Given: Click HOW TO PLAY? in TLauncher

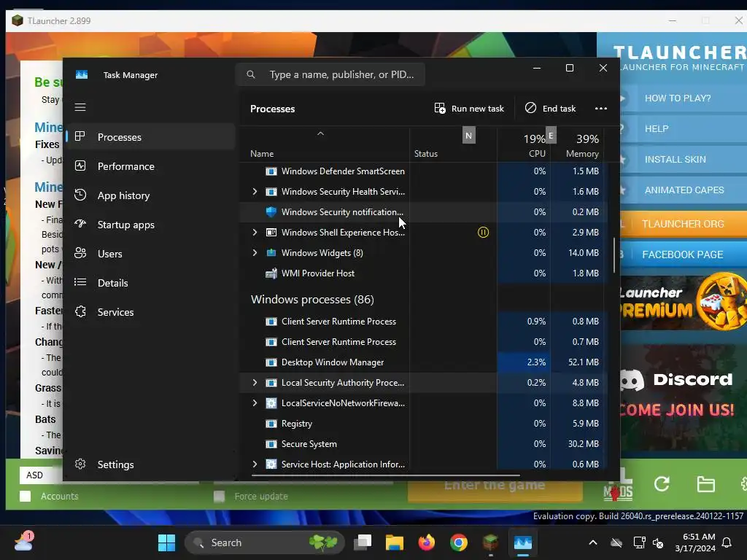Looking at the screenshot, I should tap(684, 98).
